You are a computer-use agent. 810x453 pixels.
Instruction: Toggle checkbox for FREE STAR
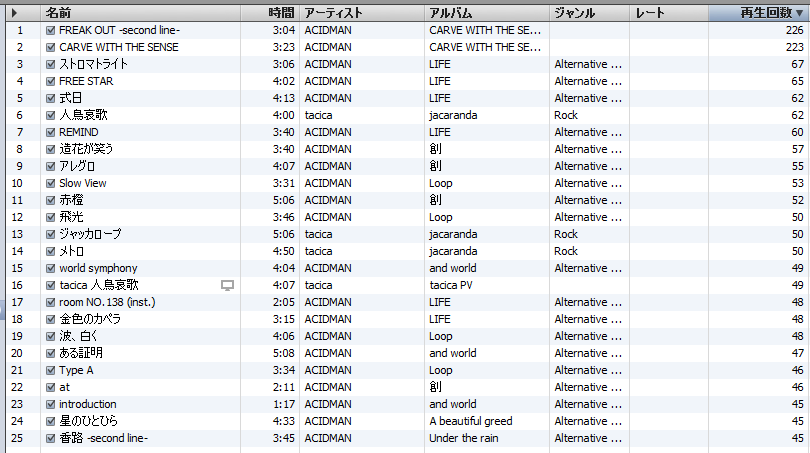[x=51, y=82]
